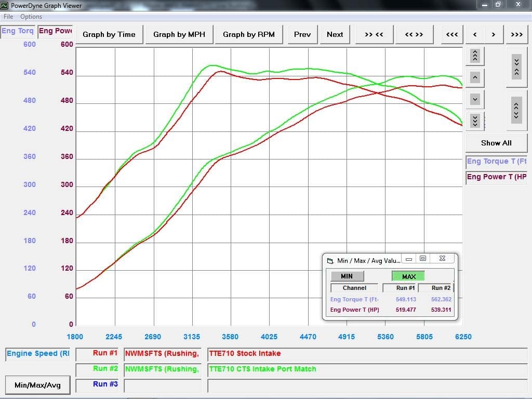The width and height of the screenshot is (532, 399).
Task: Open the Options menu
Action: (31, 16)
